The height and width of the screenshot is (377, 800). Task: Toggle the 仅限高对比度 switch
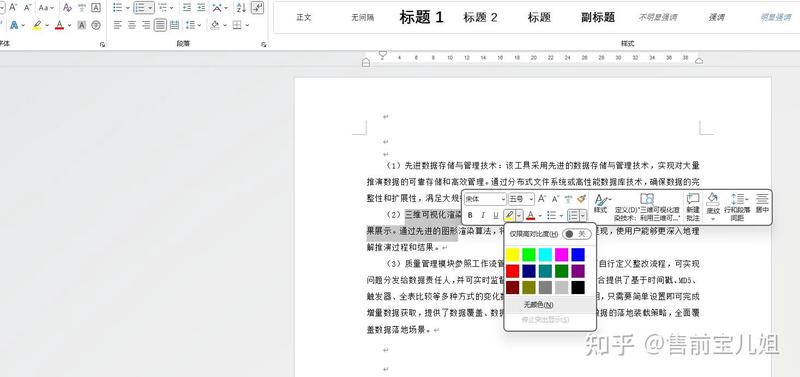tap(577, 234)
